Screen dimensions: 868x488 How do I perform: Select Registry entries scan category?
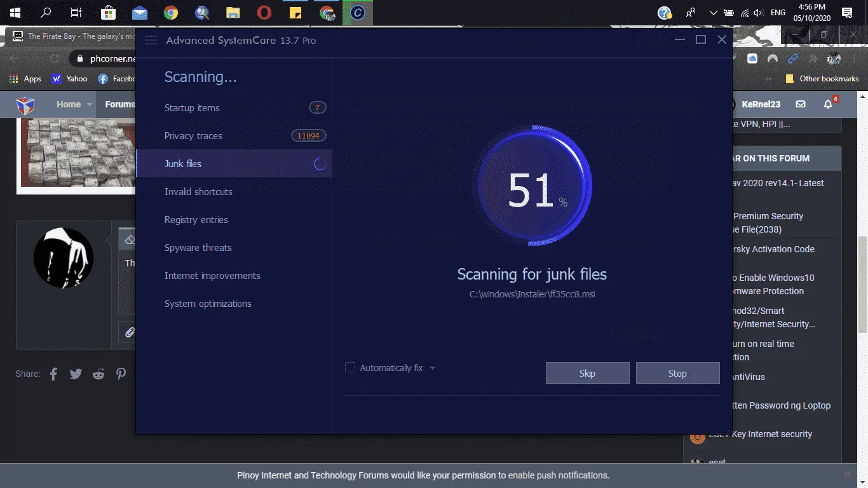point(234,220)
